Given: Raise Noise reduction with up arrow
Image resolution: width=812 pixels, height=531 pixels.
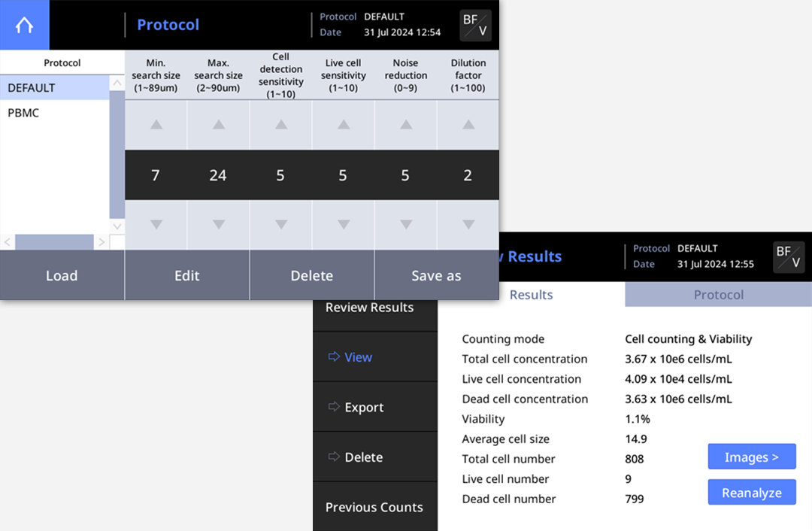Looking at the screenshot, I should tap(406, 125).
